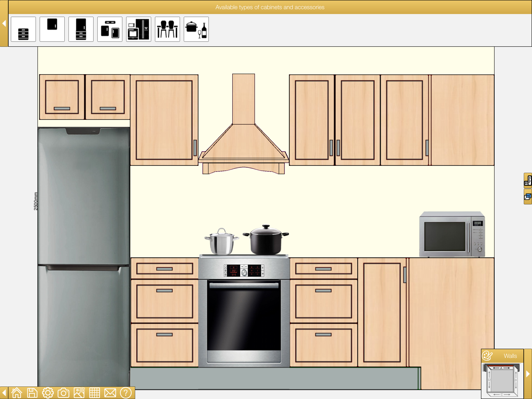Send the design via envelope icon
Viewport: 532px width, 399px height.
click(x=110, y=393)
